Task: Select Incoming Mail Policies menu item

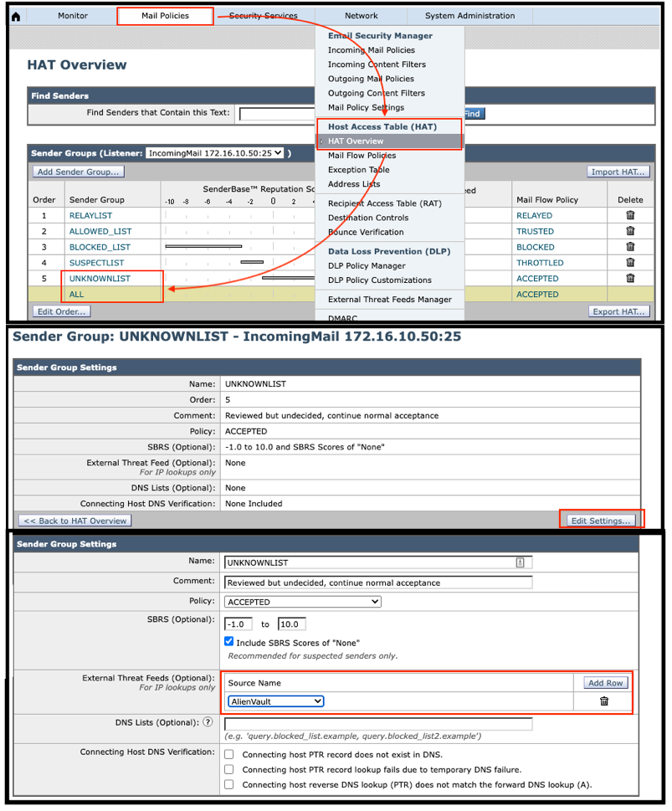Action: point(372,50)
